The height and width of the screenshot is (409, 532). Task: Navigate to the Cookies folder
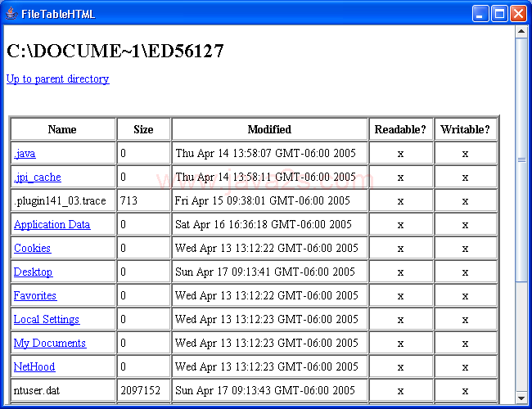[32, 249]
